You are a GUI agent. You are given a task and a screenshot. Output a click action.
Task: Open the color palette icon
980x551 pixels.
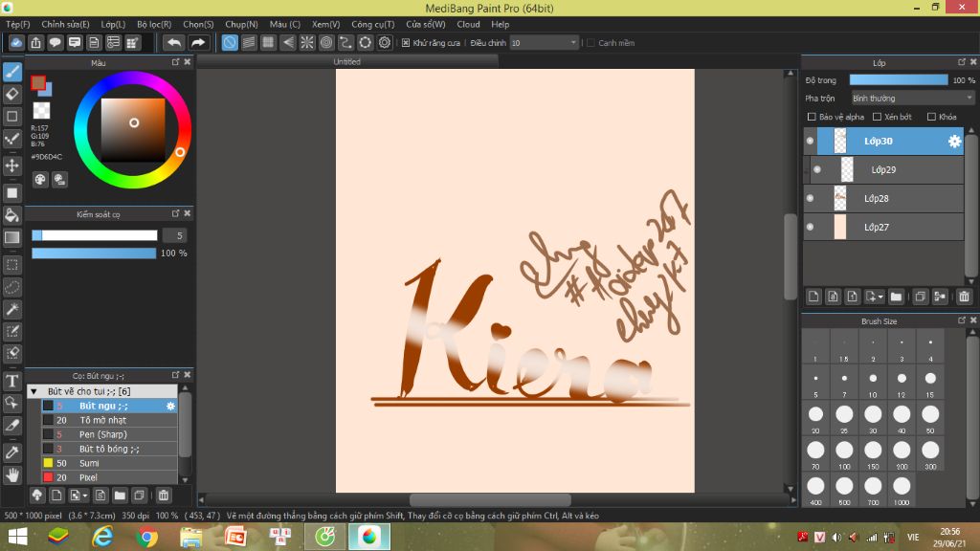click(x=40, y=180)
